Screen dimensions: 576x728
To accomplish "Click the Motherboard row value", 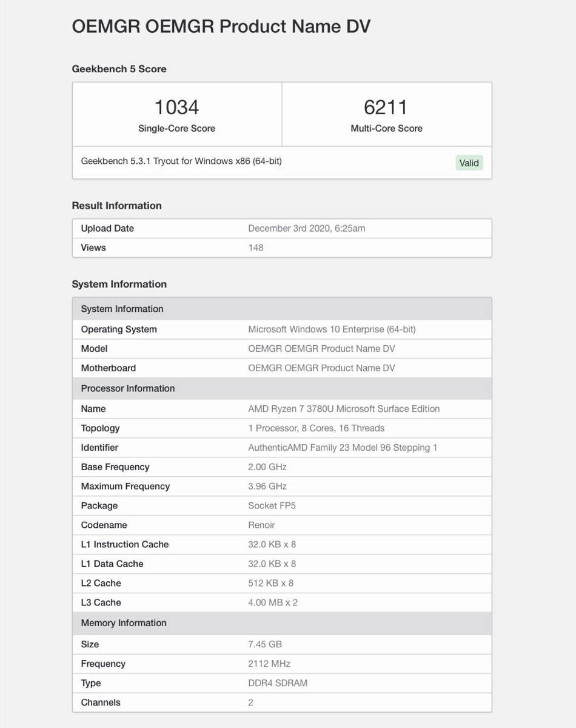I will pyautogui.click(x=321, y=368).
